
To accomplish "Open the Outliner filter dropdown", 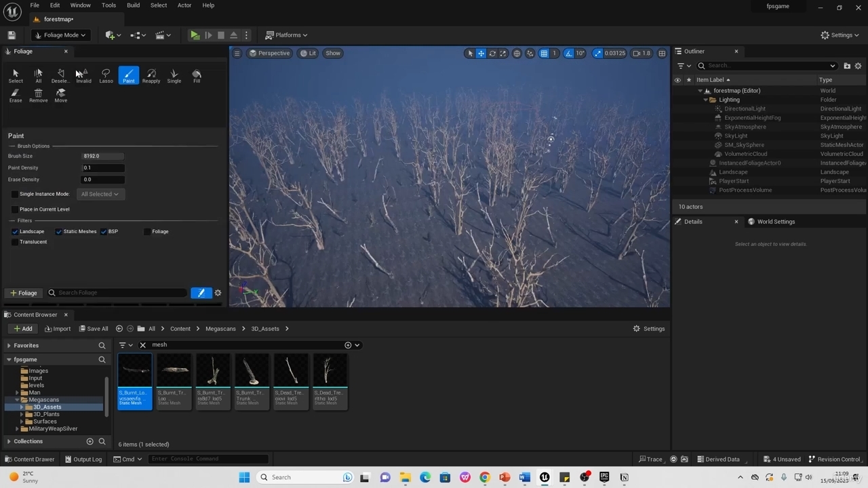I will 684,66.
